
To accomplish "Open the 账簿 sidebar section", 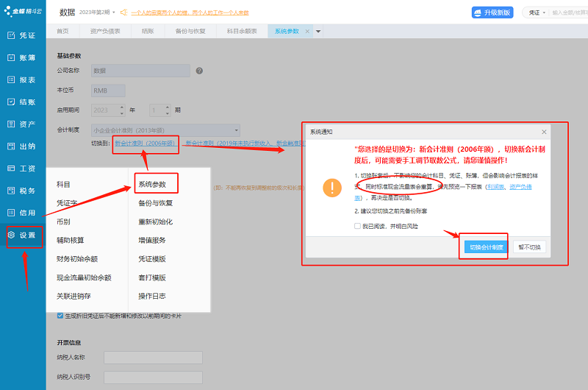I will pyautogui.click(x=21, y=57).
